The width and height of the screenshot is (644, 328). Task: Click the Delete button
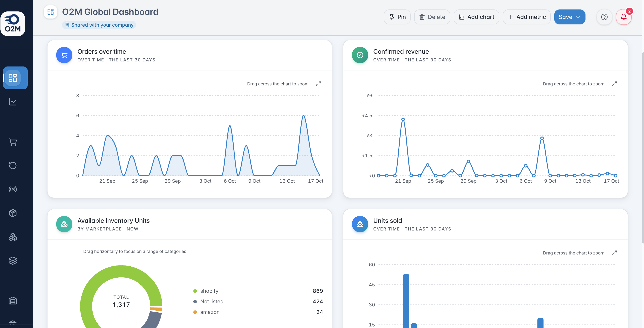tap(432, 17)
